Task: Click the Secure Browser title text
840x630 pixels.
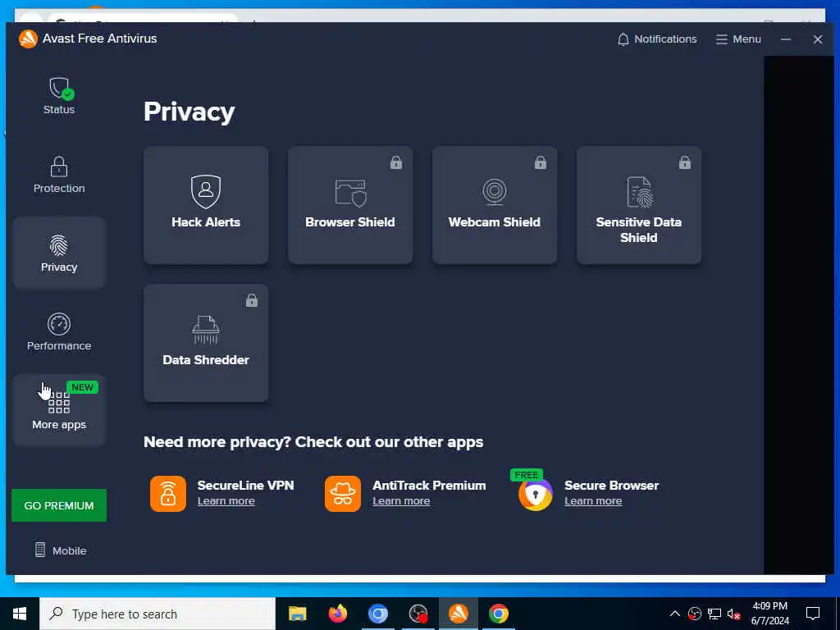Action: click(x=611, y=486)
